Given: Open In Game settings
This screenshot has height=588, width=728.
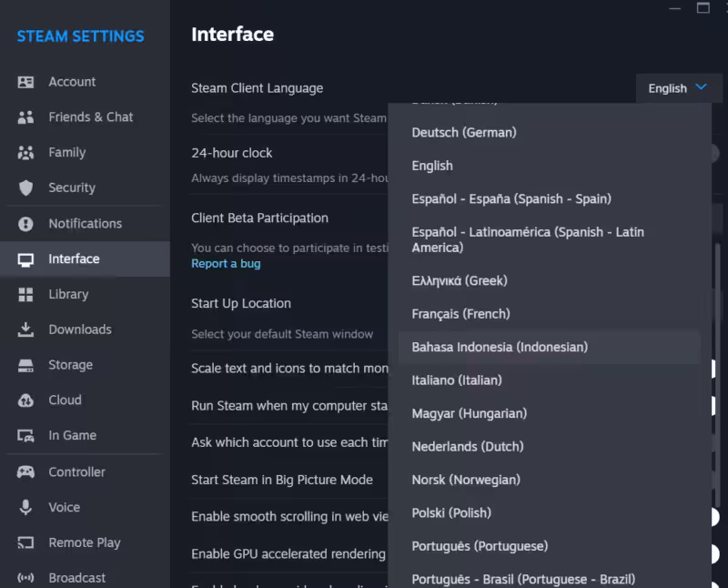Looking at the screenshot, I should pyautogui.click(x=85, y=436).
